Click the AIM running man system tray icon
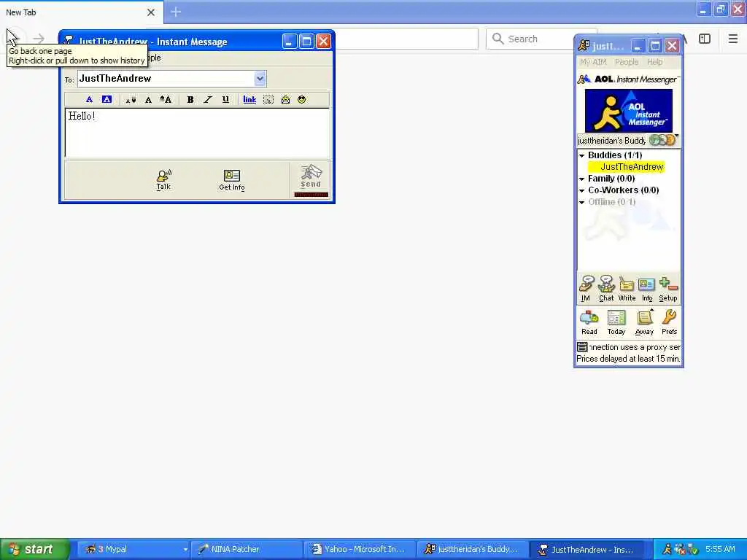Screen dimensions: 747x560 pyautogui.click(x=667, y=549)
